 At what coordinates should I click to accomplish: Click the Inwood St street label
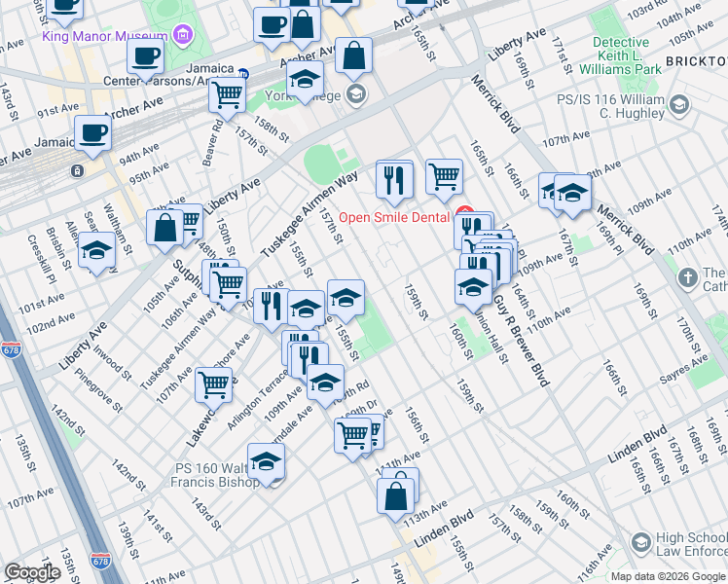tap(112, 362)
